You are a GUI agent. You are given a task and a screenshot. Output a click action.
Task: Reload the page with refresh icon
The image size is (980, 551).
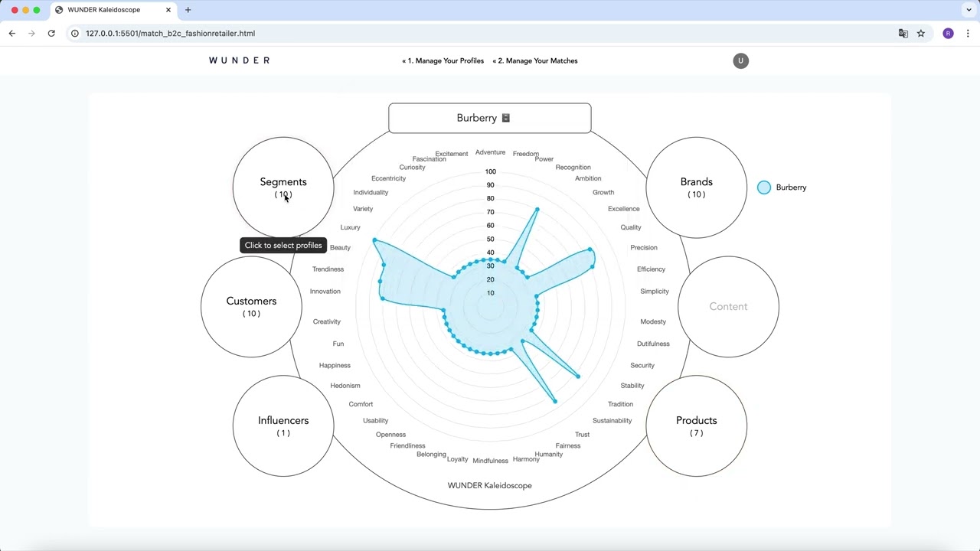pyautogui.click(x=51, y=33)
